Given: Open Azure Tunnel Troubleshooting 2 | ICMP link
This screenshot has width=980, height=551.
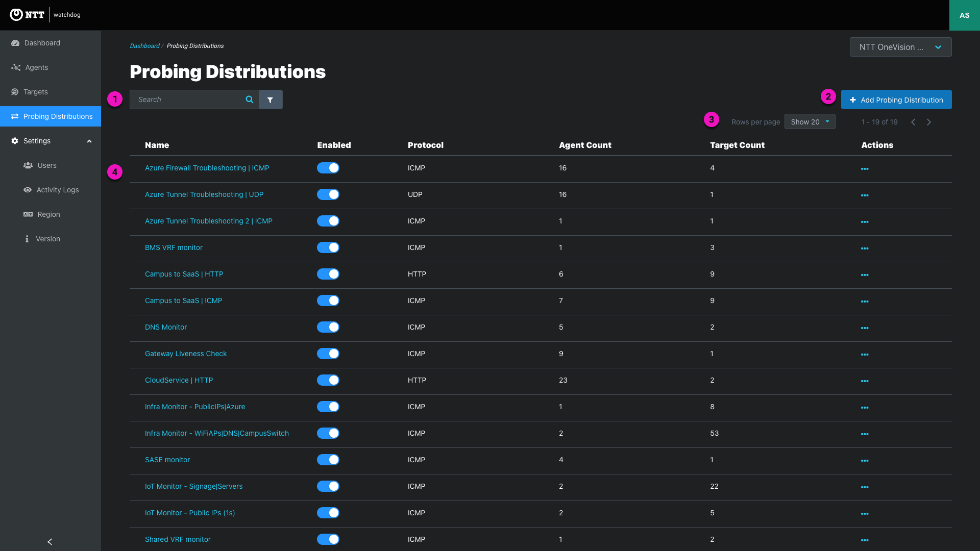Looking at the screenshot, I should point(209,221).
